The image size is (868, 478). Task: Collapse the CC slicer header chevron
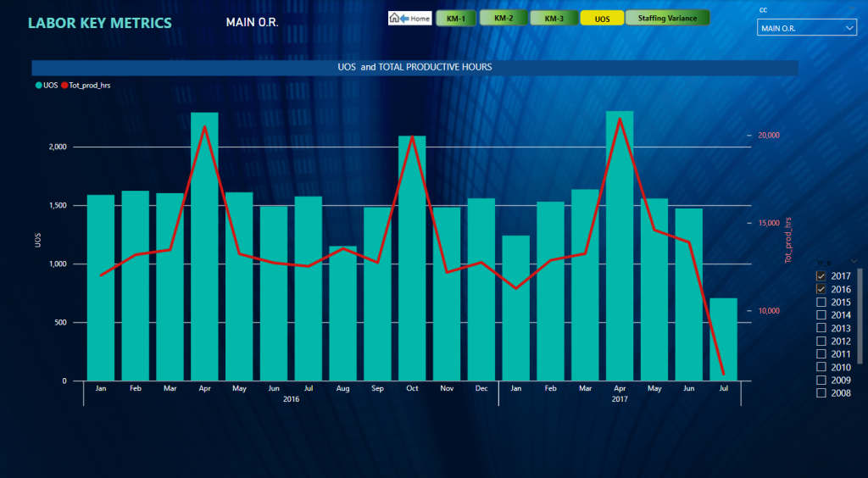[853, 9]
